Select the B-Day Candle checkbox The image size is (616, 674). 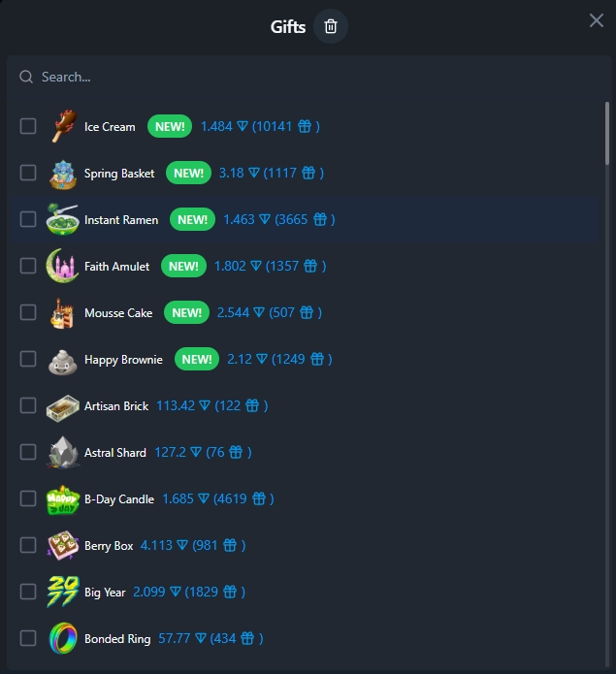pos(28,498)
